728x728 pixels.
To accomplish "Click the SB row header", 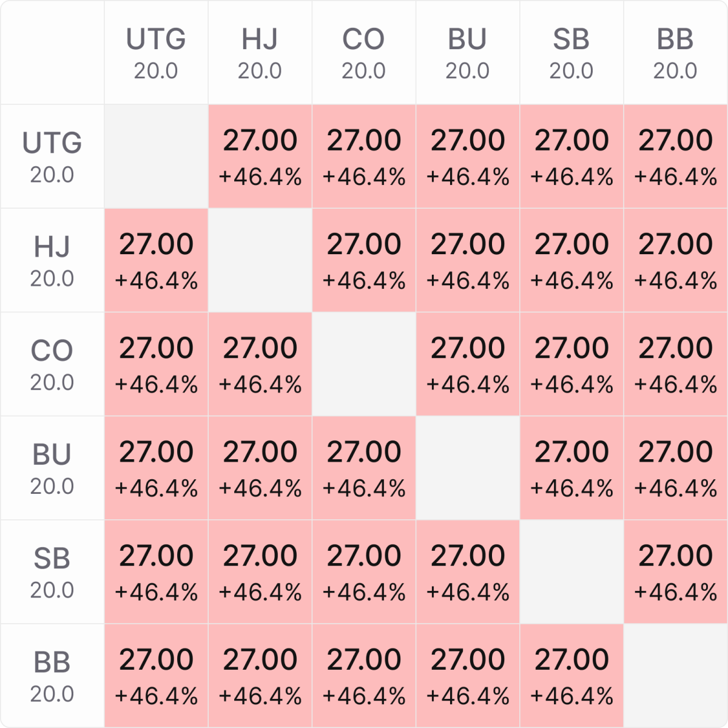I will pos(52,571).
